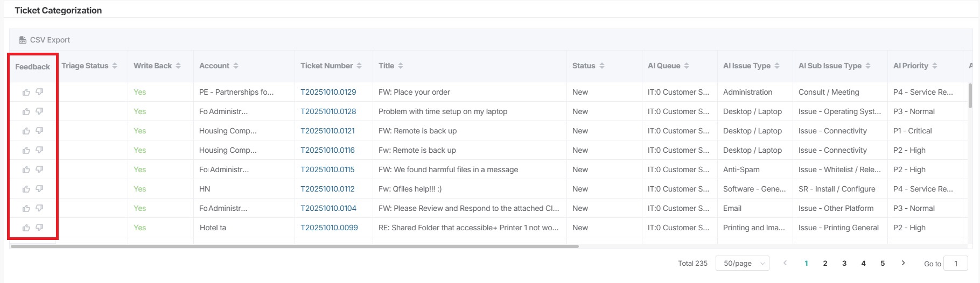The width and height of the screenshot is (980, 283).
Task: Open ticket link T20251010.0121
Action: click(x=327, y=131)
